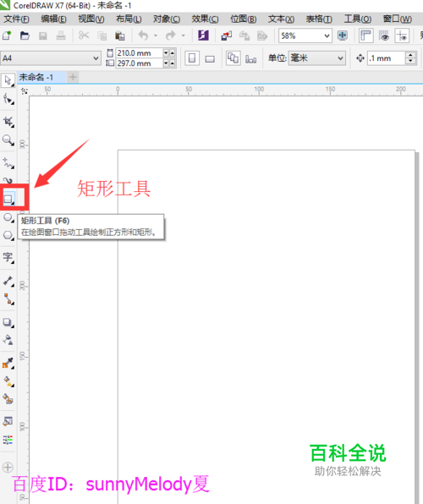
Task: Open the zoom level 58% dropdown
Action: click(327, 36)
